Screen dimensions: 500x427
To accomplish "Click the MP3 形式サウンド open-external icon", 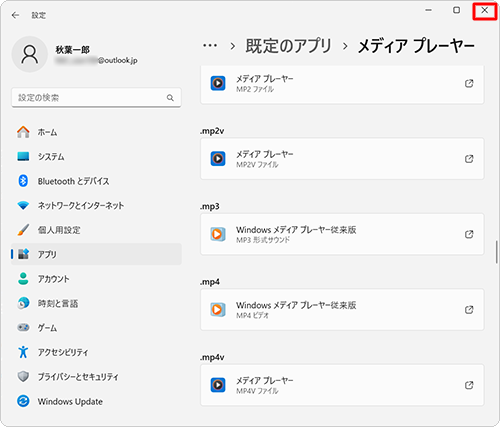I will point(469,234).
